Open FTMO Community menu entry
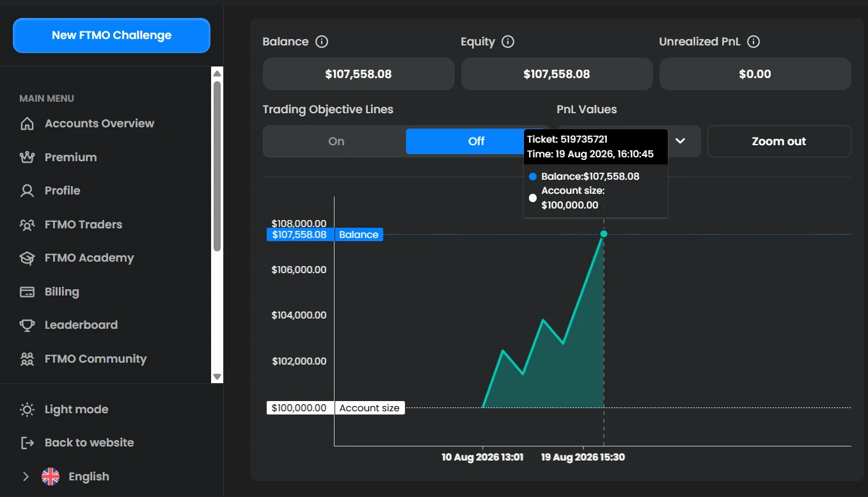The height and width of the screenshot is (497, 868). pyautogui.click(x=95, y=359)
